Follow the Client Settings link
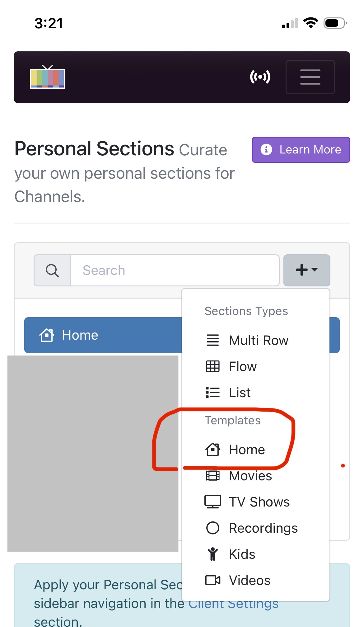 pyautogui.click(x=233, y=603)
